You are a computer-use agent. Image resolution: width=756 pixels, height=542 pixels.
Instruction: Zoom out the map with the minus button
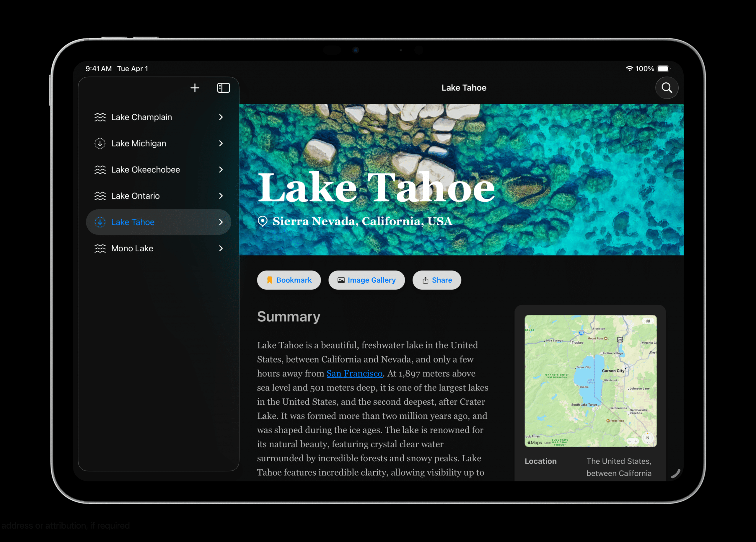(629, 441)
